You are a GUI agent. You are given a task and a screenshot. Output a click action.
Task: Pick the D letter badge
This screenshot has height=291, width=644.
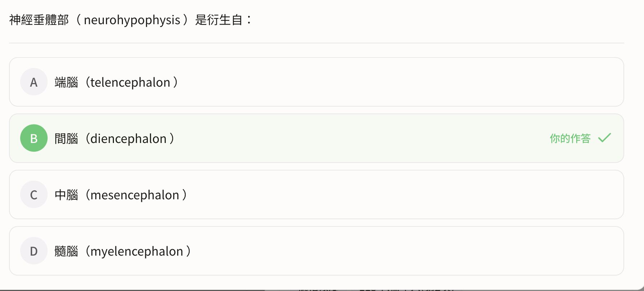pyautogui.click(x=34, y=251)
